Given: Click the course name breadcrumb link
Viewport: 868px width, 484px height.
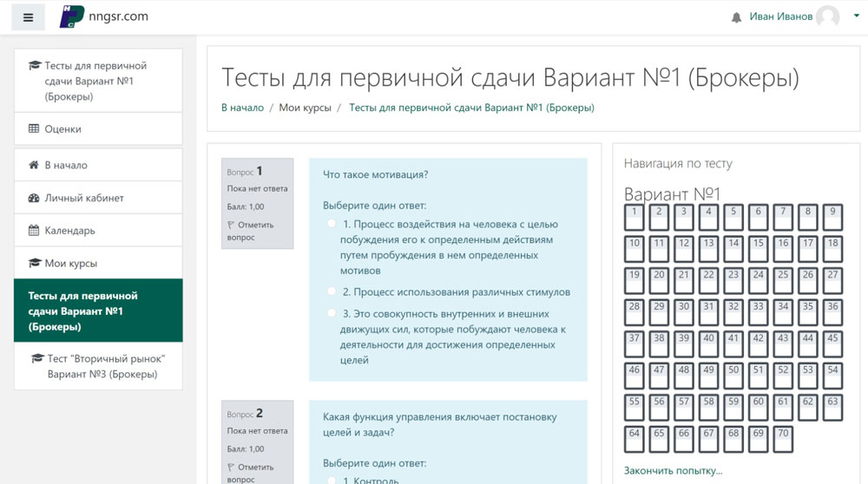Looking at the screenshot, I should 471,108.
